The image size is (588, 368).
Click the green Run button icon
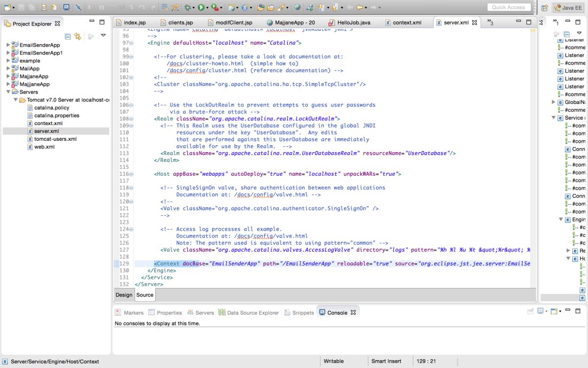click(201, 7)
